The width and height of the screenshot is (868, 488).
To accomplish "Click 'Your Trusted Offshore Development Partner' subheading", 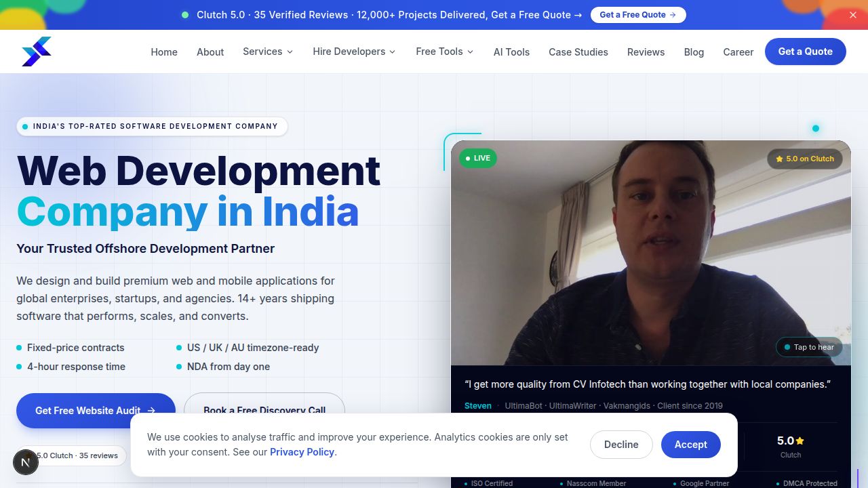I will (x=146, y=249).
